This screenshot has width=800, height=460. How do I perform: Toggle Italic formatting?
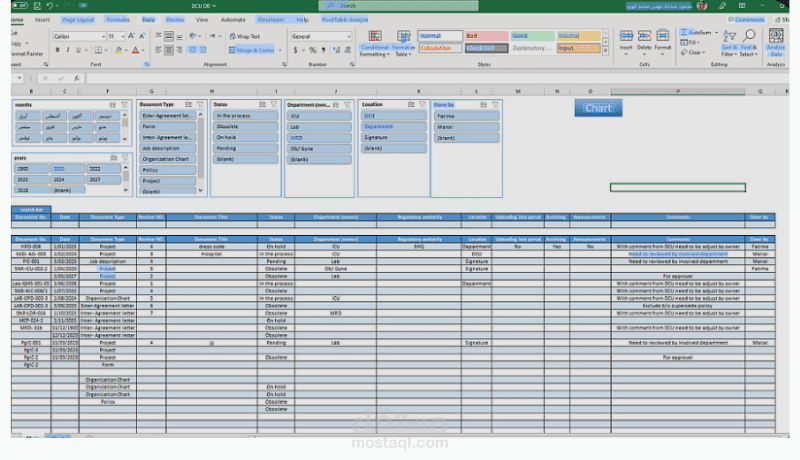click(x=67, y=50)
